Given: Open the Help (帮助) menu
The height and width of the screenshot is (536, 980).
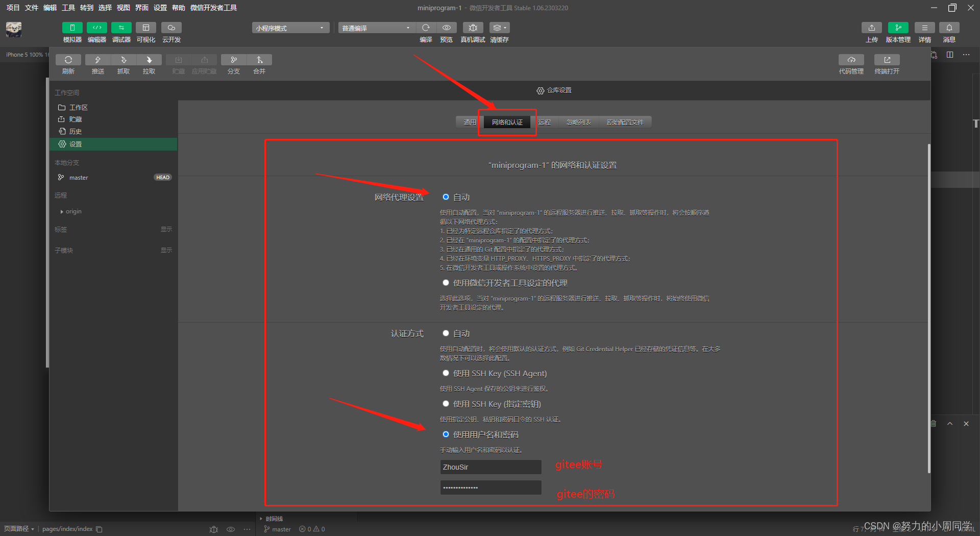Looking at the screenshot, I should [x=179, y=8].
